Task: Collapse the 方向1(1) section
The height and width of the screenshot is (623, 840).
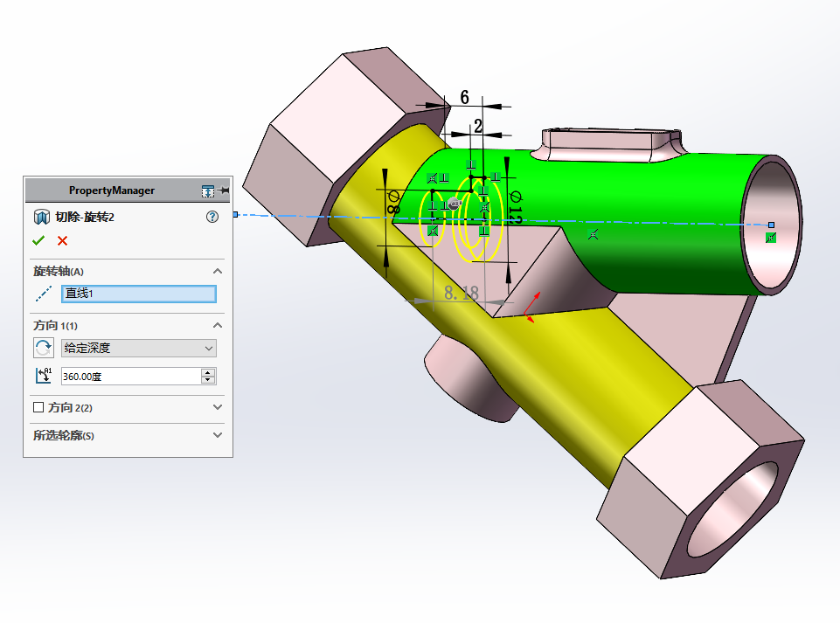Action: 218,324
